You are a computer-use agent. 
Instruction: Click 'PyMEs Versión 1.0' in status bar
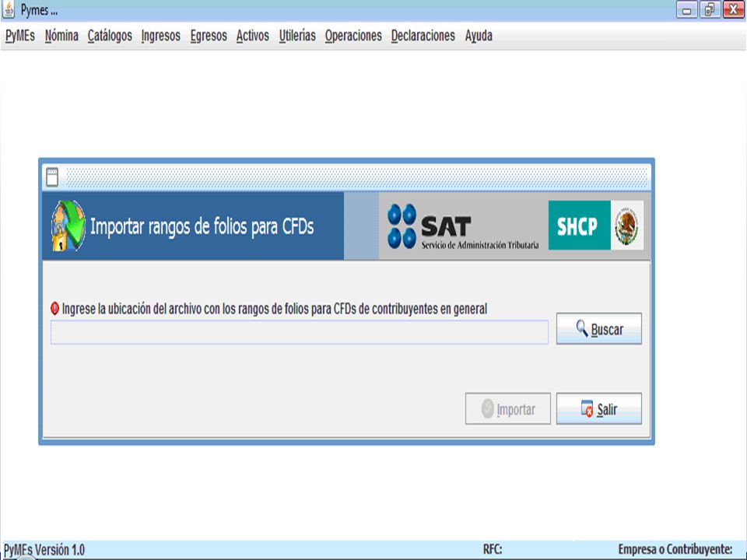(44, 550)
